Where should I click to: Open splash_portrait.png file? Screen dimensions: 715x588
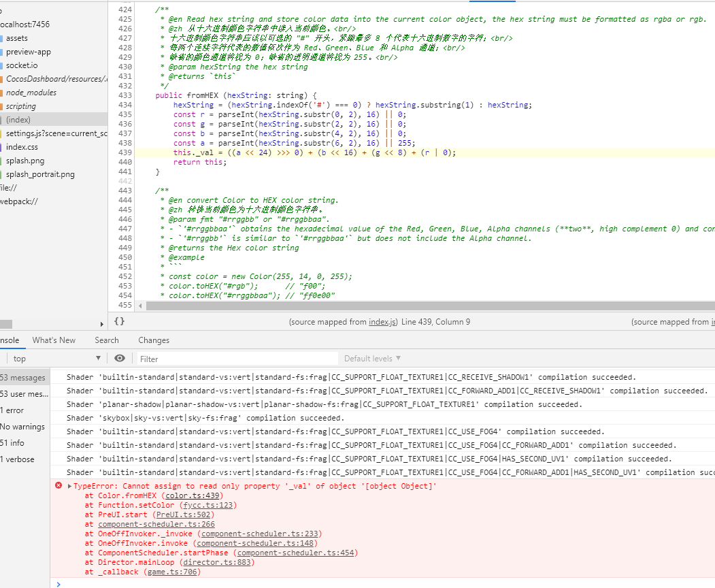pos(39,174)
